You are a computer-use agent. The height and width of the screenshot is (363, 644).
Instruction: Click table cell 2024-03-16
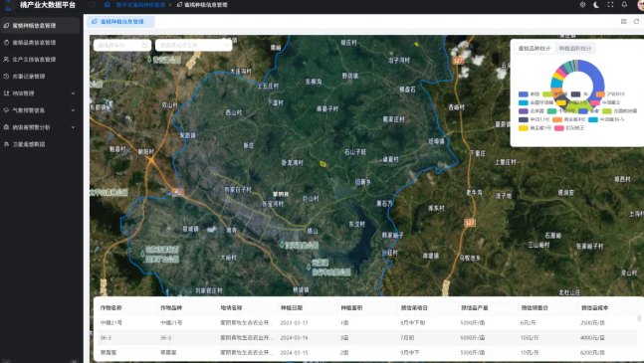coord(294,337)
